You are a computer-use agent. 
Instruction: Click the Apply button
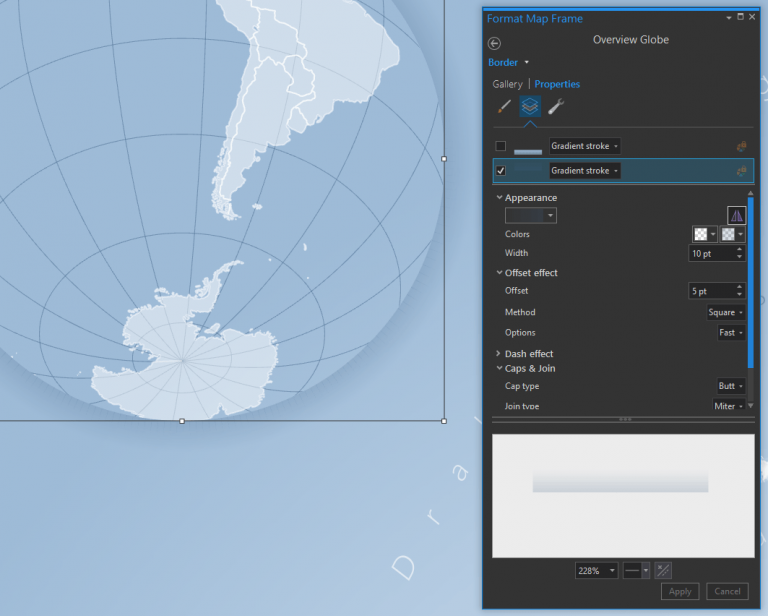click(680, 592)
